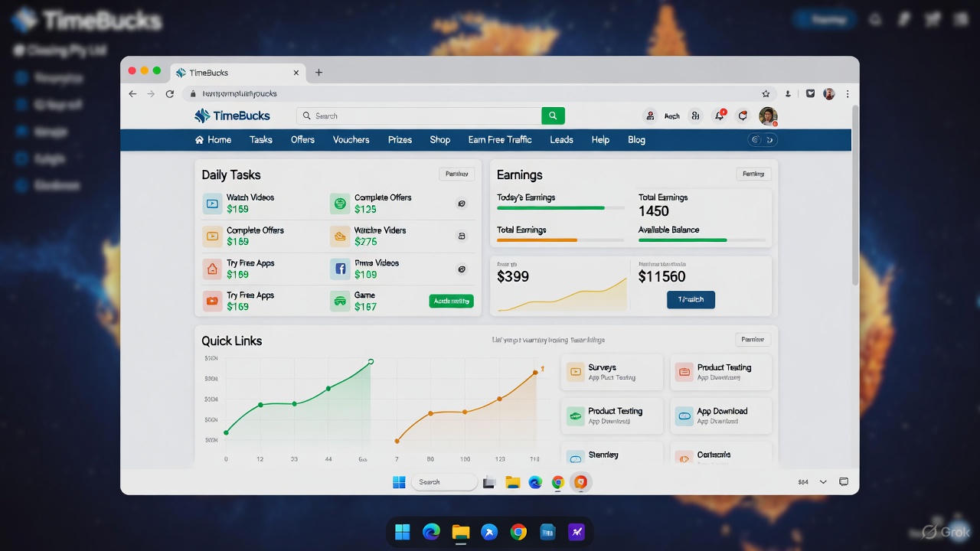The width and height of the screenshot is (980, 551).
Task: Open the Surveys quick link card
Action: [x=612, y=372]
